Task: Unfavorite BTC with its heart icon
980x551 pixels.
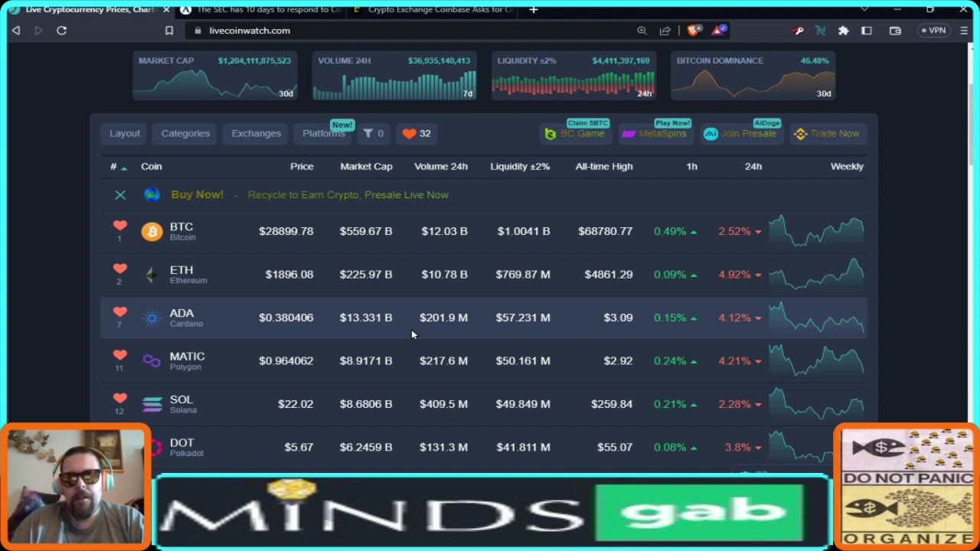Action: pyautogui.click(x=119, y=226)
